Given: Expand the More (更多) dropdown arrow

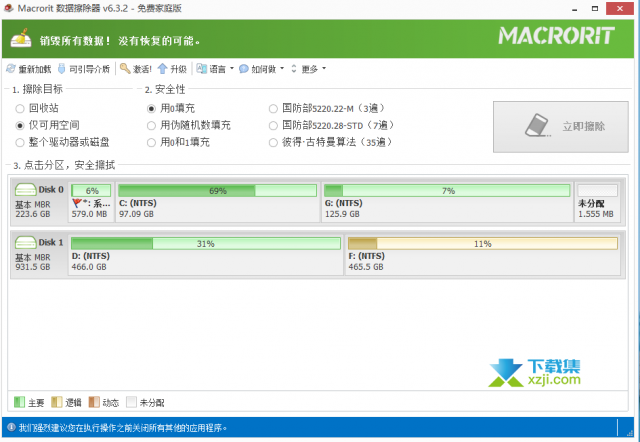Looking at the screenshot, I should [x=324, y=68].
